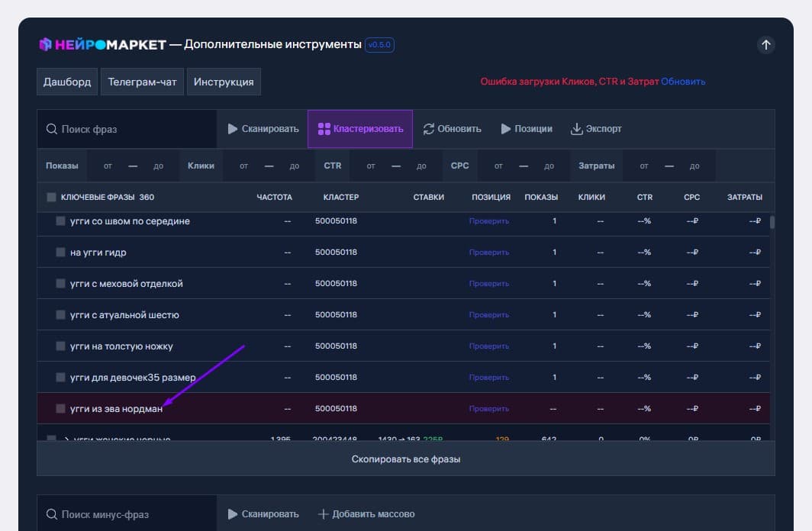Click the scroll-to-top arrow icon

click(x=766, y=45)
